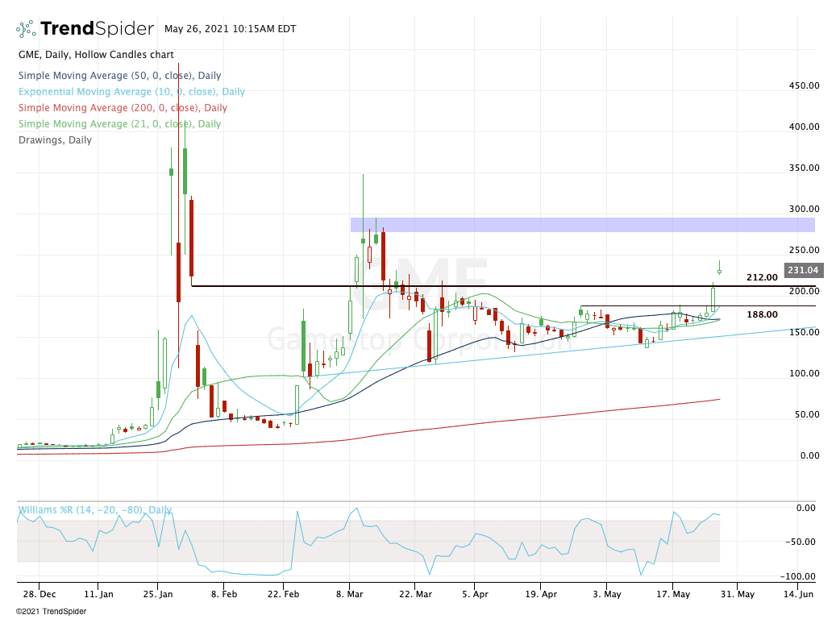Screen dimensions: 840x619
Task: Select the Exponential Moving Average 10 legend
Action: [x=131, y=92]
